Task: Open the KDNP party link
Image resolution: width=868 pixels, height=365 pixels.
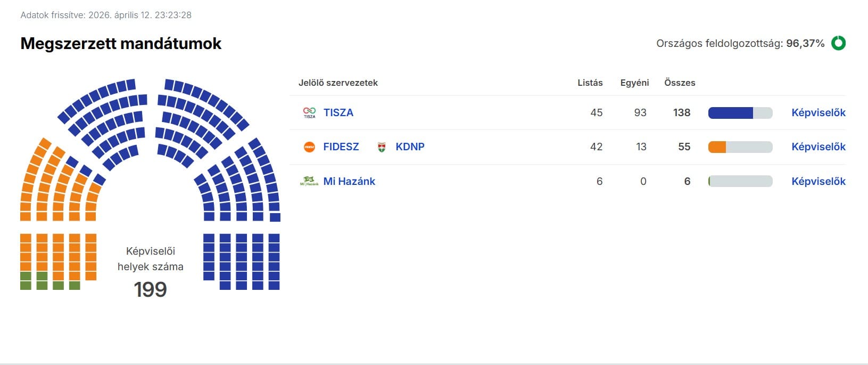Action: [x=410, y=147]
